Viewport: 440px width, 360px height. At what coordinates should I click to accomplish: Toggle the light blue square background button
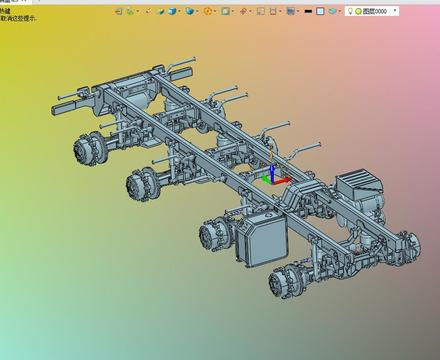click(320, 11)
